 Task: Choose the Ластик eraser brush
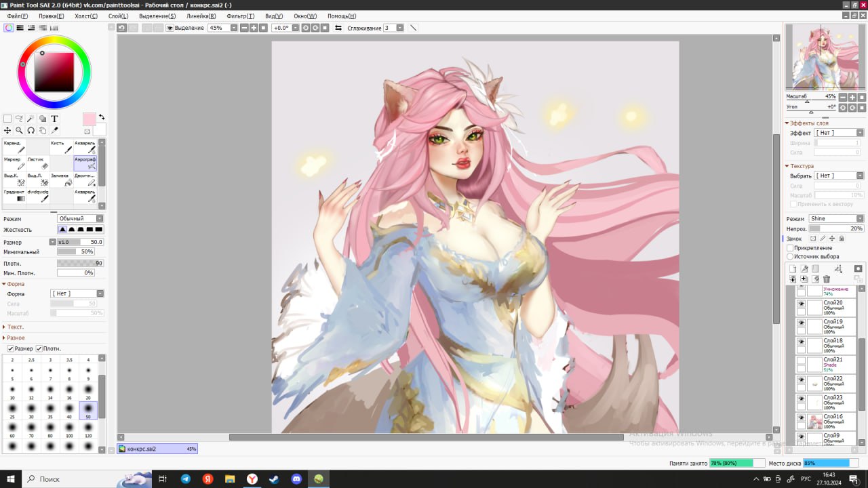pos(38,163)
